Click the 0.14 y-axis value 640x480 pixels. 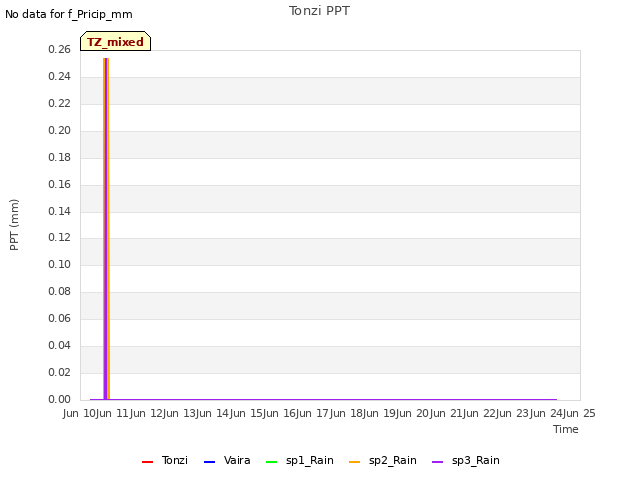point(60,211)
